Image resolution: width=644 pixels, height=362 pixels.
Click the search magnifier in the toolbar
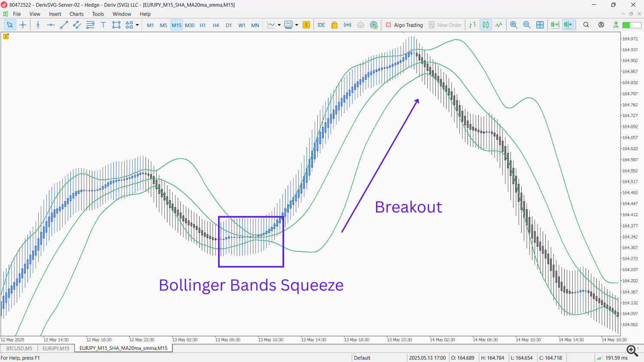586,25
